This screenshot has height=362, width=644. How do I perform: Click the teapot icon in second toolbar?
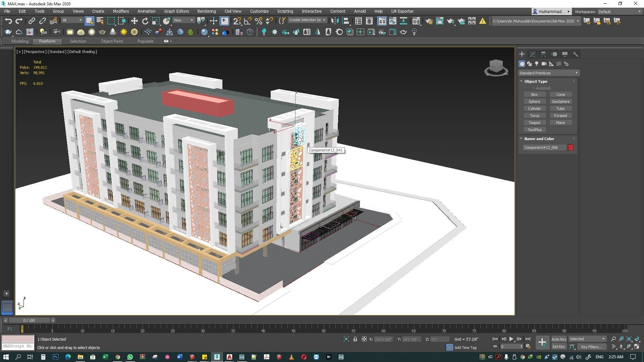[x=8, y=32]
